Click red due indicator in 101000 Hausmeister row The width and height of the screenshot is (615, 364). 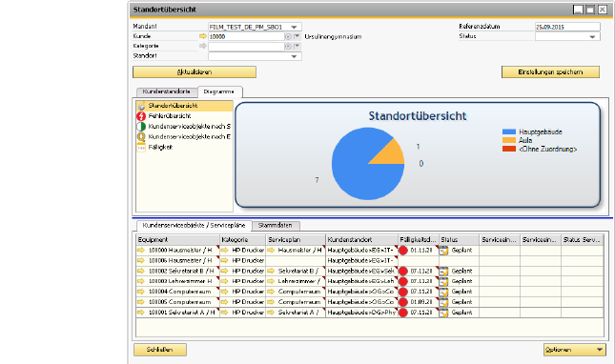pyautogui.click(x=403, y=251)
